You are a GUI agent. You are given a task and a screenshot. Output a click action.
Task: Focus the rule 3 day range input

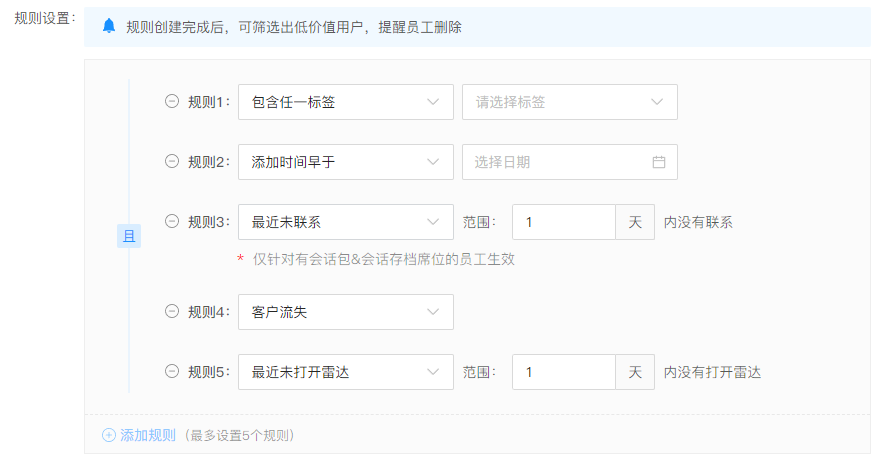point(563,222)
